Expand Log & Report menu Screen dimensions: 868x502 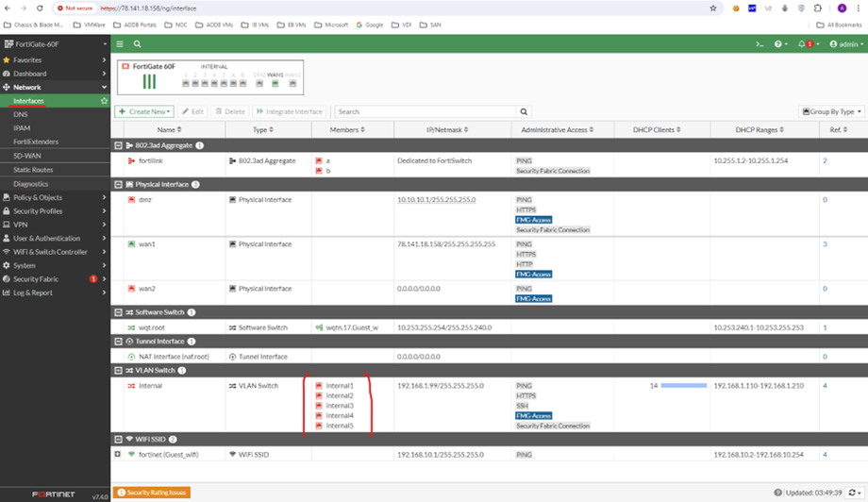pos(55,293)
